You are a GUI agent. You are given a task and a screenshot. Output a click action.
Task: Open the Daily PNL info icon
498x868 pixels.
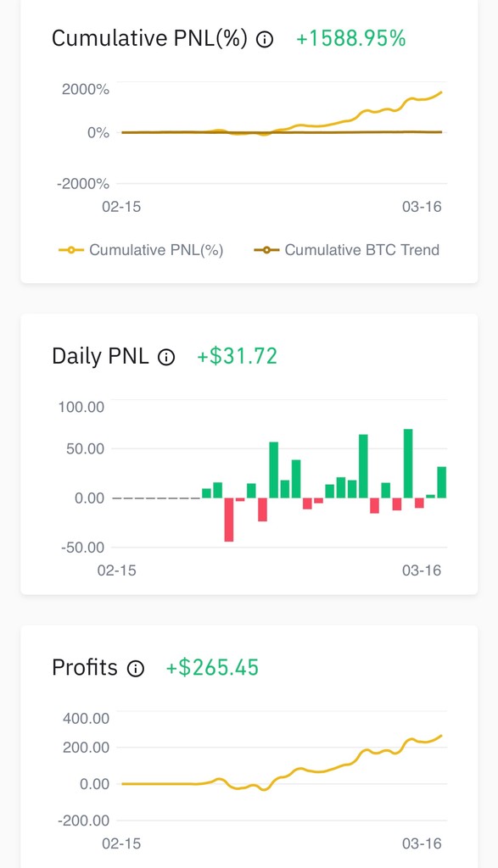(x=166, y=358)
